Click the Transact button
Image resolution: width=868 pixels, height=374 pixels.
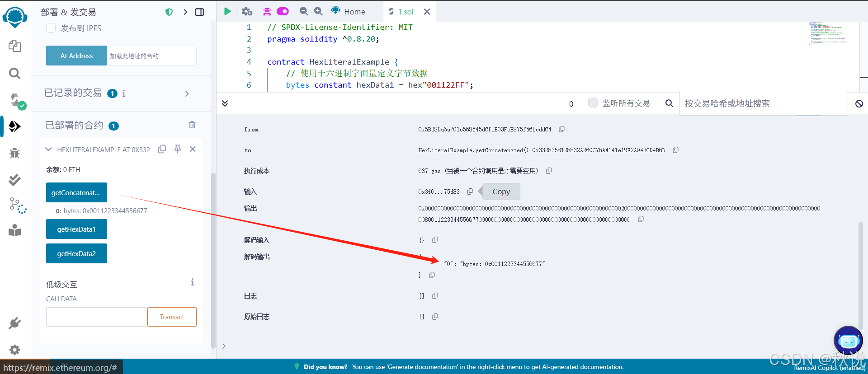pyautogui.click(x=172, y=317)
